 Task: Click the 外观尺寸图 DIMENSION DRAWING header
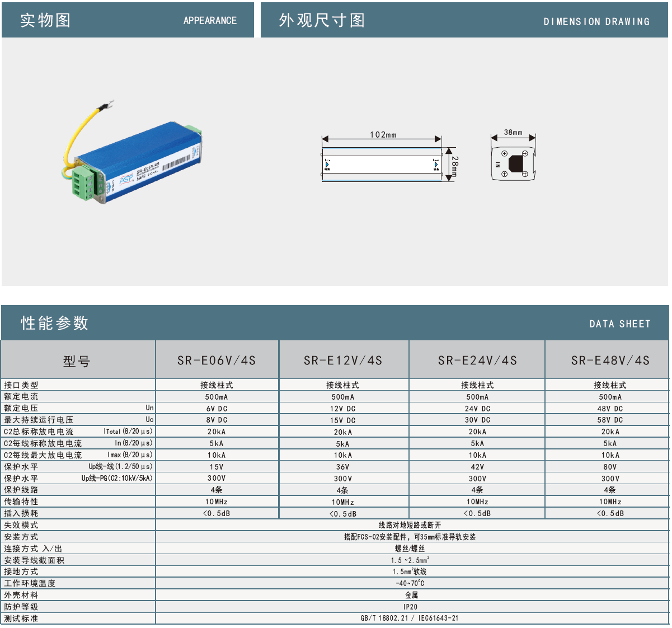click(x=464, y=20)
